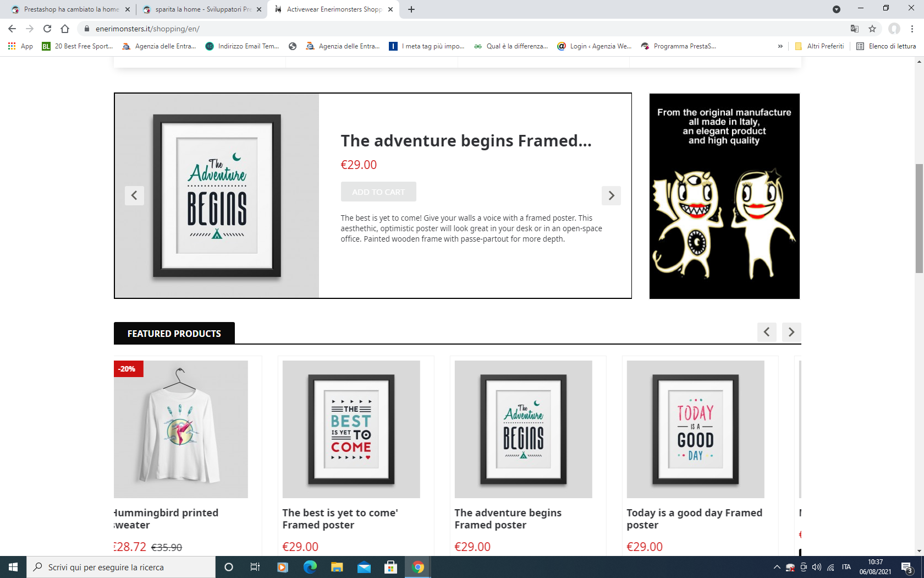Reload the current page

tap(47, 29)
